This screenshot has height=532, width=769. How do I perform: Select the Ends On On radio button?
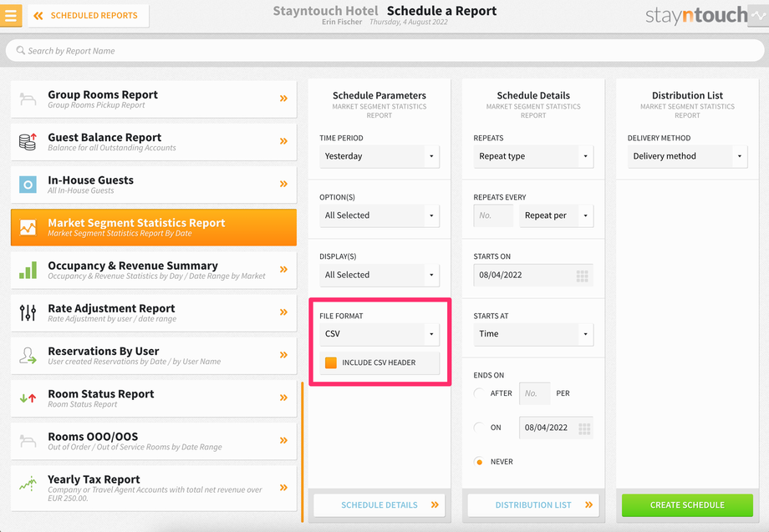[479, 428]
